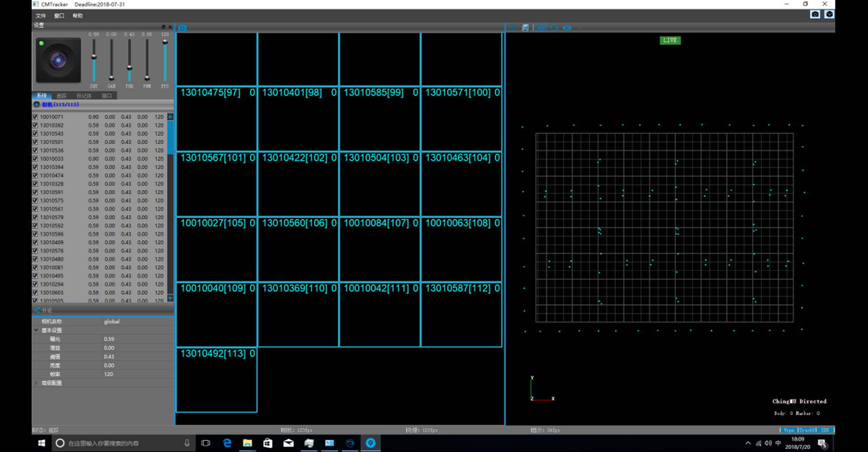Viewport: 868px width, 452px height.
Task: Click the top-right 3D cube view button
Action: [829, 14]
